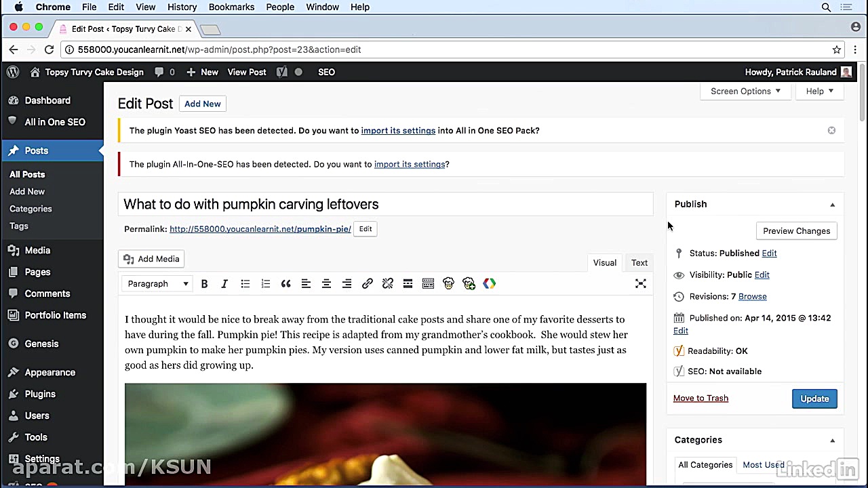The width and height of the screenshot is (868, 488).
Task: Open the Chrome three-dot menu
Action: pyautogui.click(x=856, y=49)
